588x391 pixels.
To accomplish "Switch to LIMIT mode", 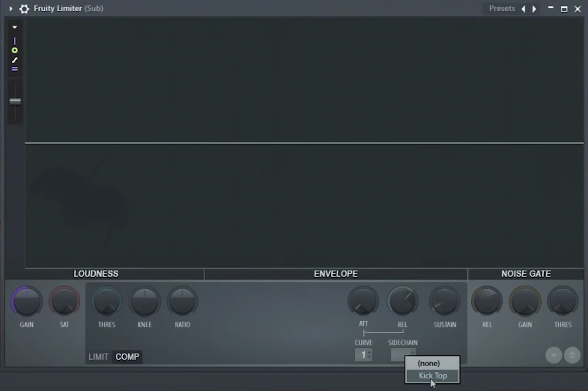I will pos(98,357).
